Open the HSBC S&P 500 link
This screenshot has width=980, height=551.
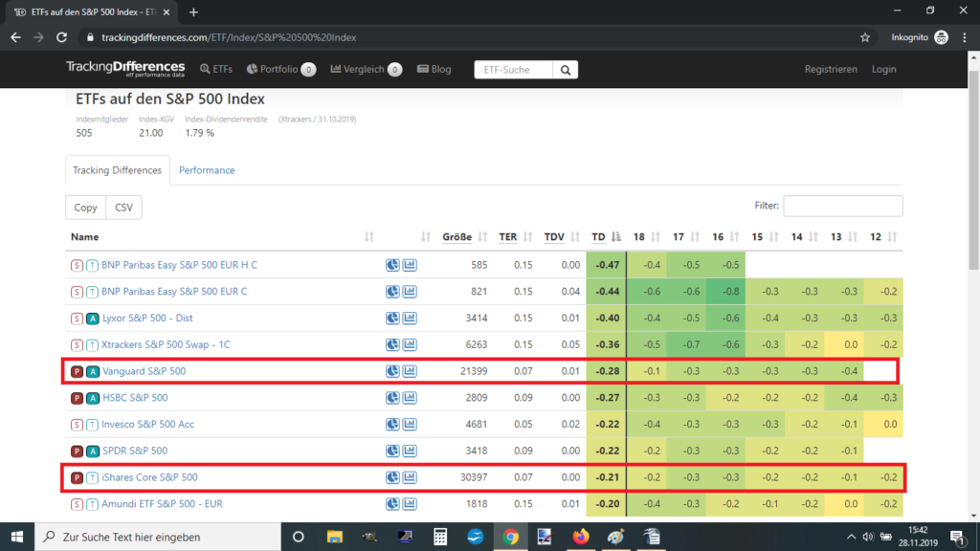click(x=135, y=397)
